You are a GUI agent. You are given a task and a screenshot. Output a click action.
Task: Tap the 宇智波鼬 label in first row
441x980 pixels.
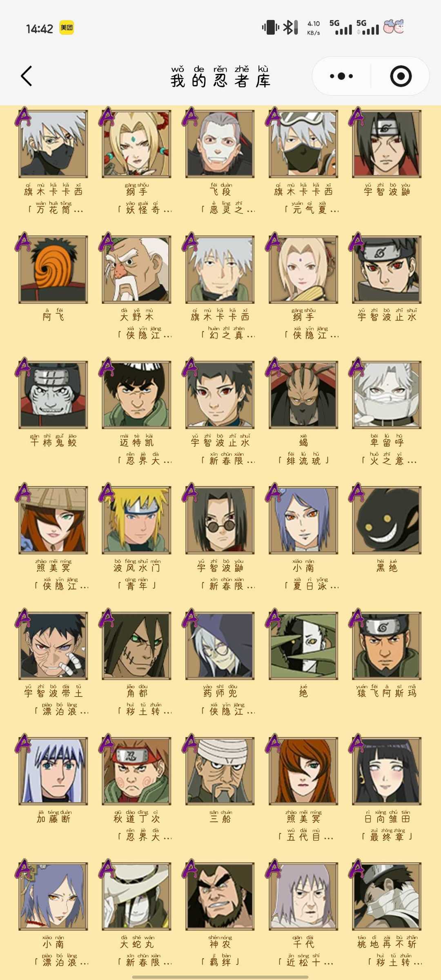coord(387,192)
